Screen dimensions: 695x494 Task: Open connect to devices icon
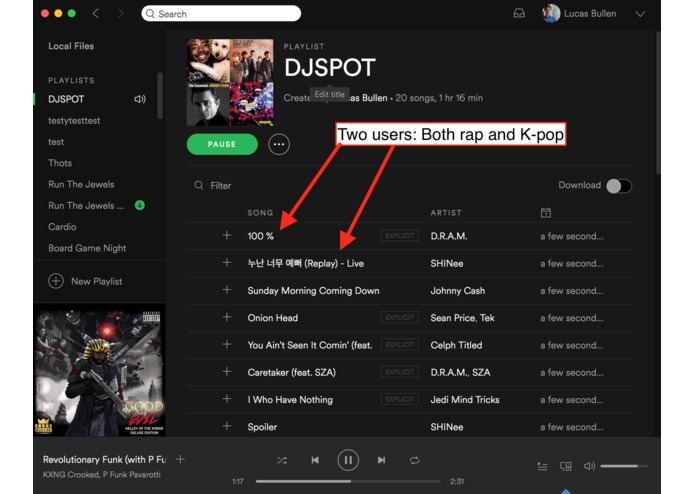coord(566,466)
